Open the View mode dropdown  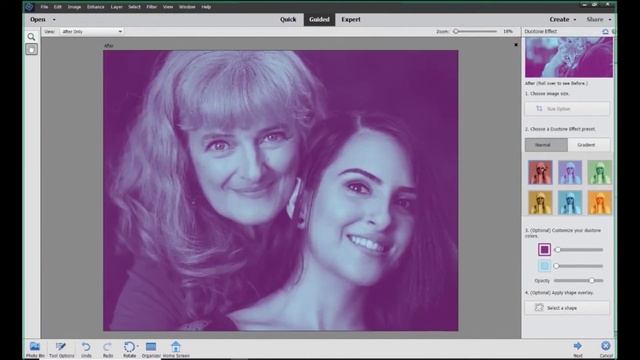tap(91, 31)
